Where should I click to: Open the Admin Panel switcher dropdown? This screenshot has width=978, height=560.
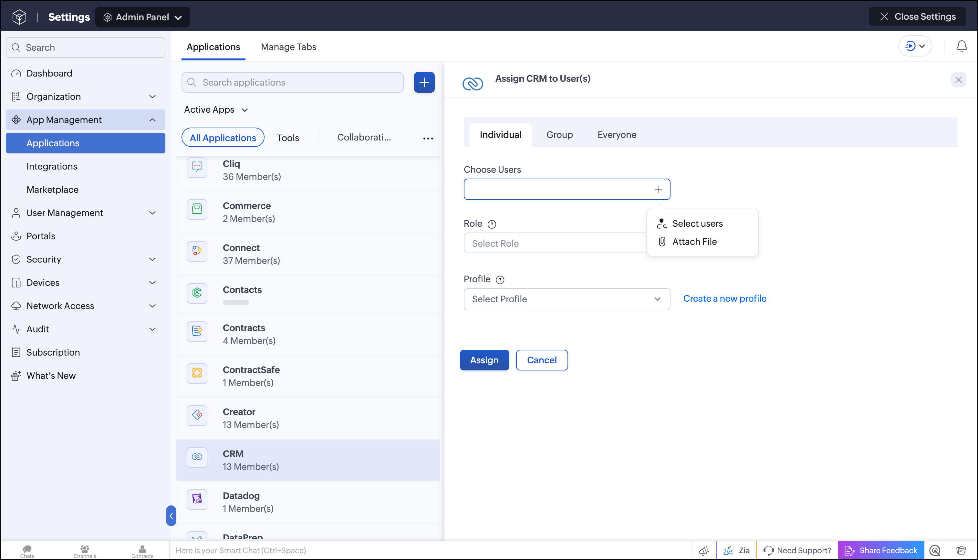[142, 17]
